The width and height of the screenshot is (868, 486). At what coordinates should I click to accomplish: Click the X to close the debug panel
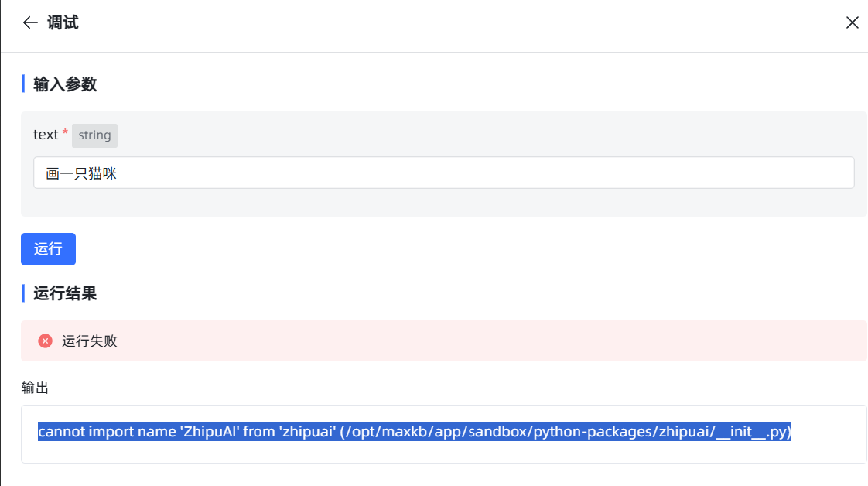(x=852, y=22)
